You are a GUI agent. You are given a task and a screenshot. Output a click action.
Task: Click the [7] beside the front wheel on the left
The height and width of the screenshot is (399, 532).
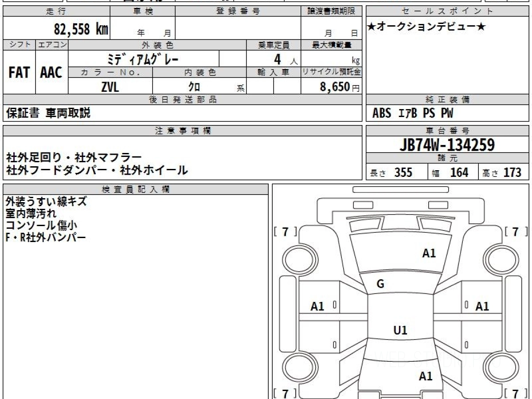(286, 231)
